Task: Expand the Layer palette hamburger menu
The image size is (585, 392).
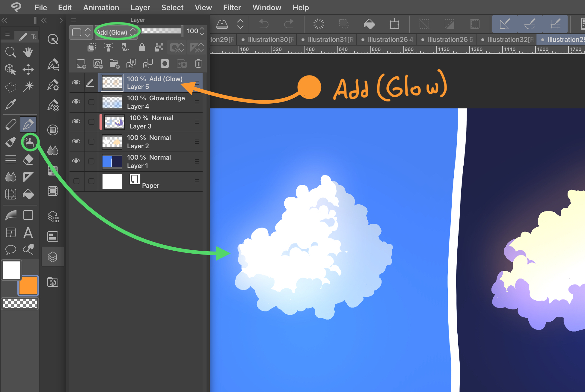Action: 73,20
